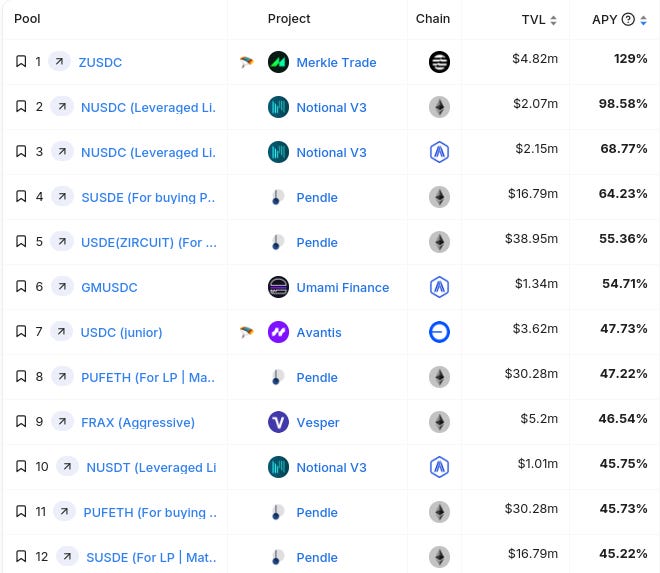Open external link arrow for PUFETH row 11
This screenshot has height=573, width=660.
pyautogui.click(x=64, y=512)
